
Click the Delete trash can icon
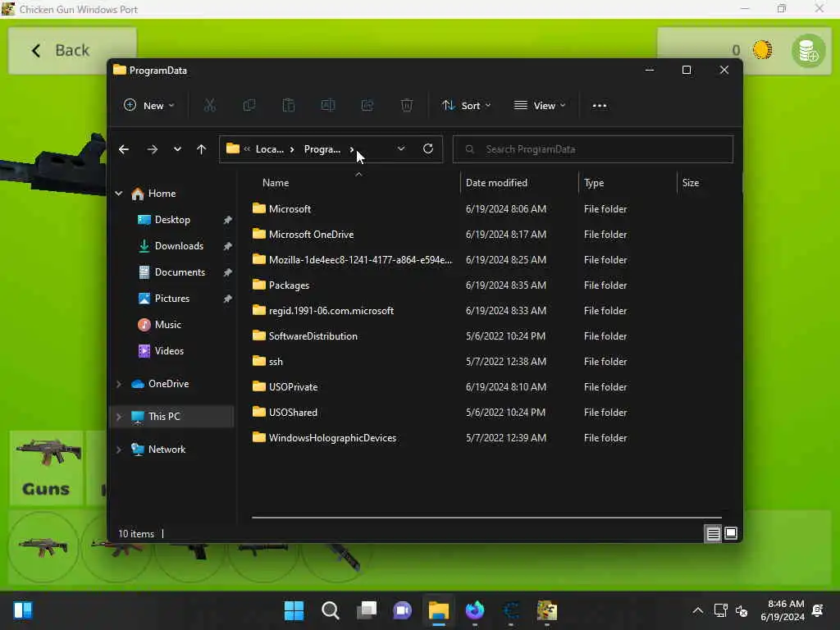[407, 106]
